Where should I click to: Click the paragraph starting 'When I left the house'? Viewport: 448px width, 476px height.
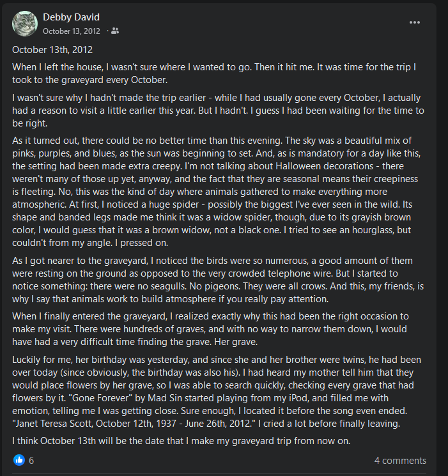(x=214, y=73)
